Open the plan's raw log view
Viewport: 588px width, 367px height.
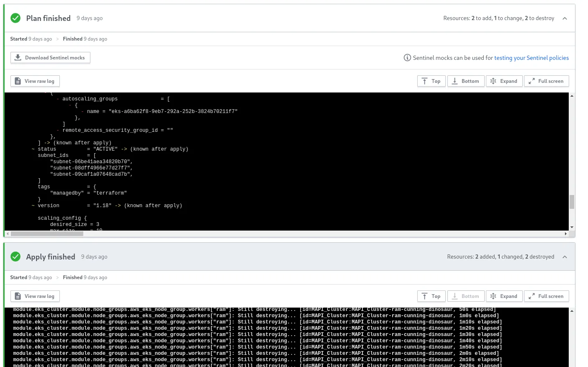pos(35,81)
